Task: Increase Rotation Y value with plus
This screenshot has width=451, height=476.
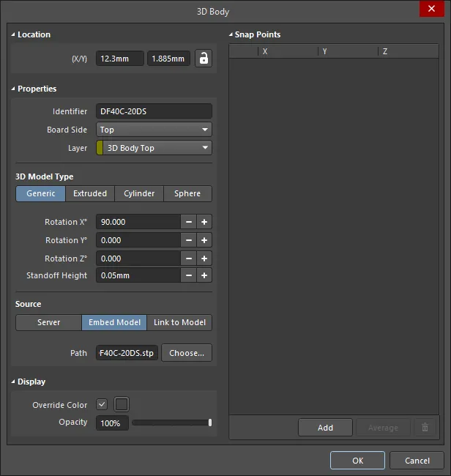Action: click(x=204, y=240)
